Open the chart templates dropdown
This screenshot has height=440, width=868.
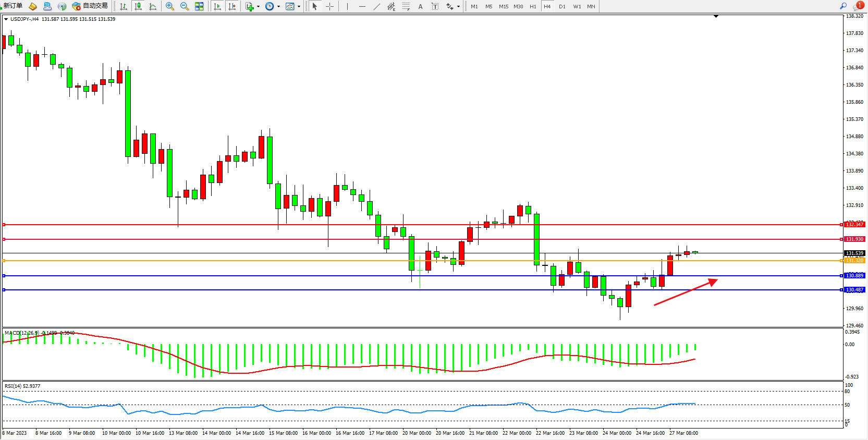pyautogui.click(x=299, y=6)
